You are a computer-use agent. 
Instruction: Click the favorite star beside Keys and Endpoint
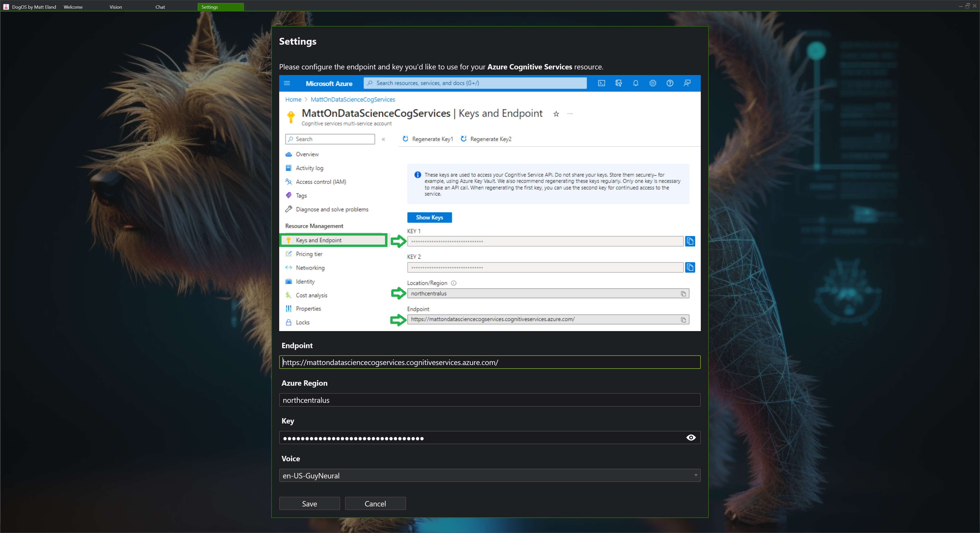tap(556, 114)
